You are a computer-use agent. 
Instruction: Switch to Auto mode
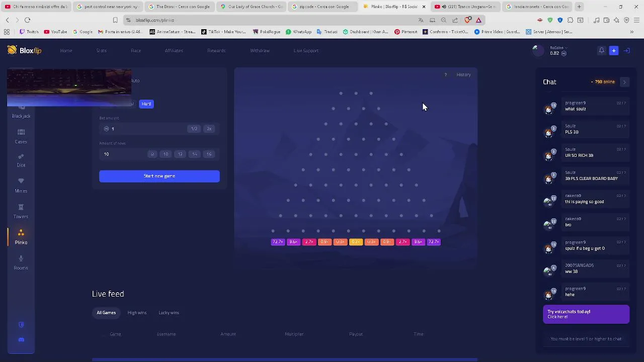pyautogui.click(x=135, y=80)
